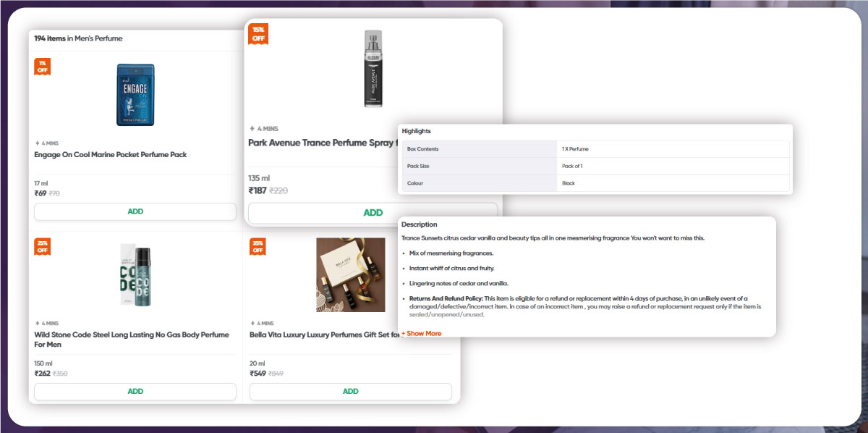Click 'Instant whiff of citrus and fruity' bullet
Viewport: 868px width, 433px height.
click(x=452, y=269)
